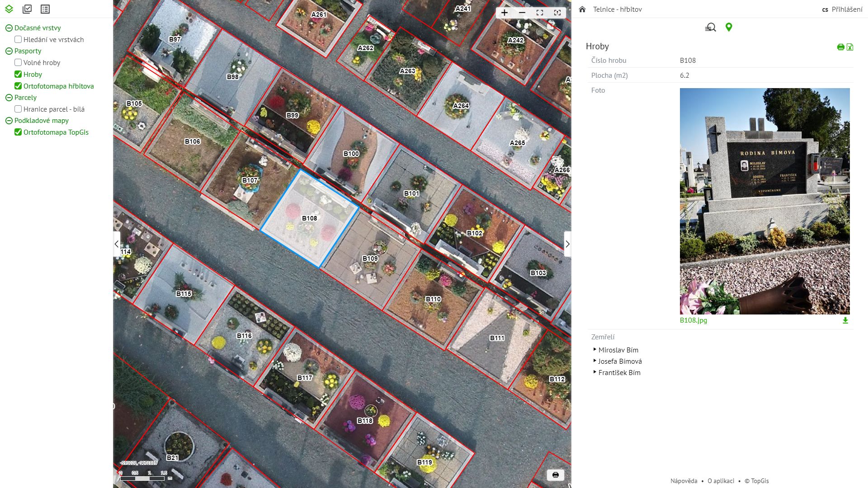Collapse right panel with arrow handle
The image size is (868, 488).
click(568, 244)
